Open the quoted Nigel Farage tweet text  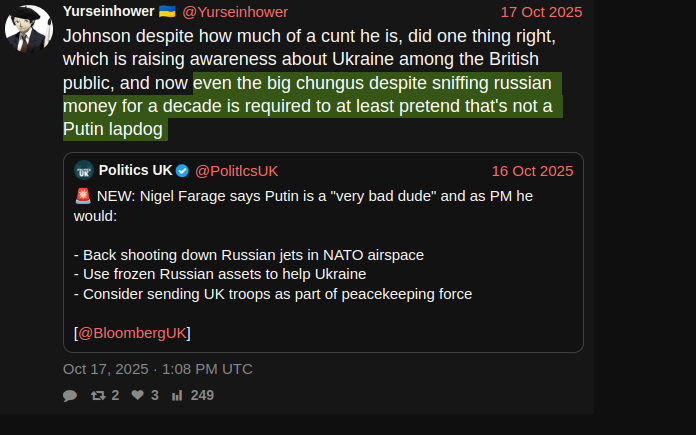click(x=303, y=245)
